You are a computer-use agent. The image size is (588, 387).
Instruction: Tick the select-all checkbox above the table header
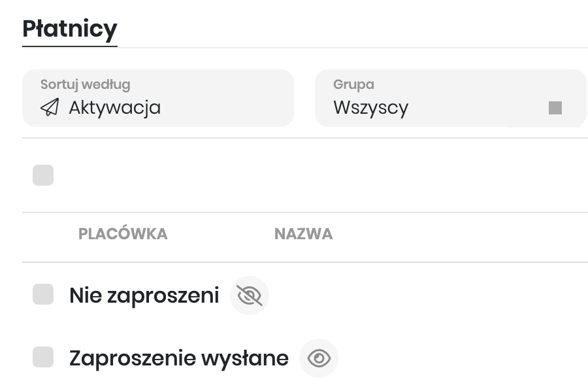pos(43,175)
